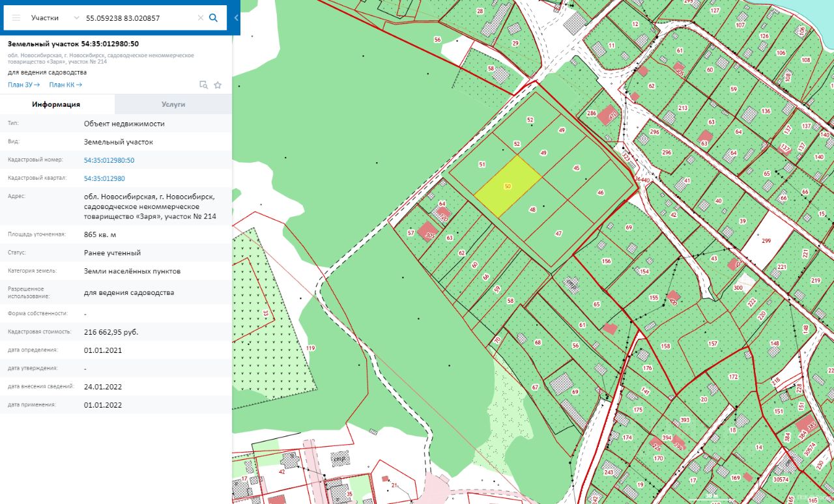This screenshot has height=504, width=834.
Task: Select the Информация tab
Action: (57, 104)
